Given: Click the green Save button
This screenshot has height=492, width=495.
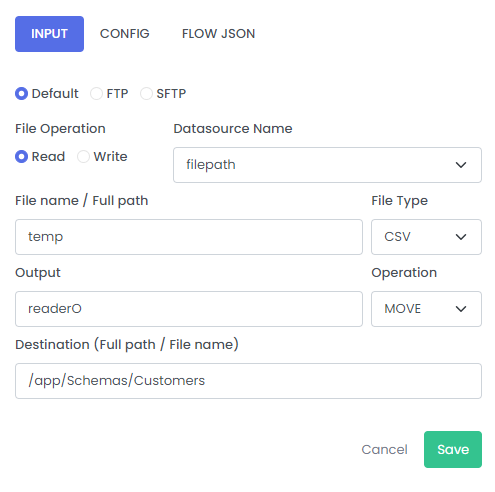Looking at the screenshot, I should tap(453, 449).
